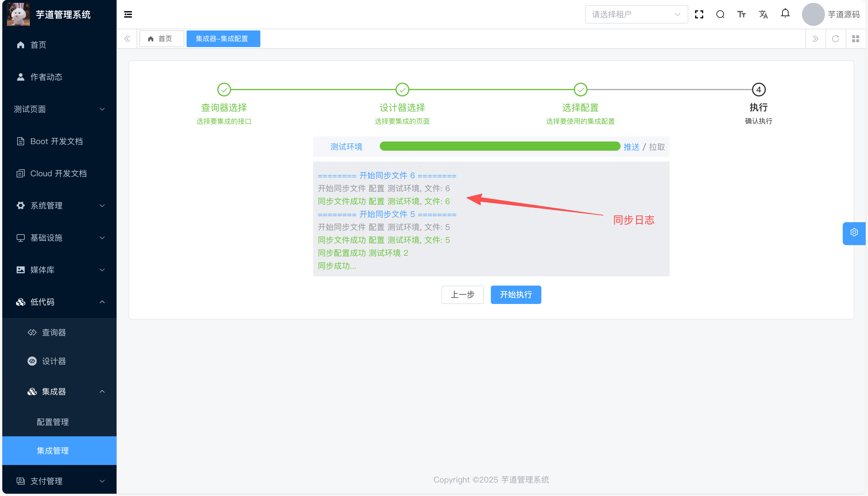This screenshot has width=868, height=496.
Task: Switch sync mode to 推送
Action: pyautogui.click(x=631, y=147)
